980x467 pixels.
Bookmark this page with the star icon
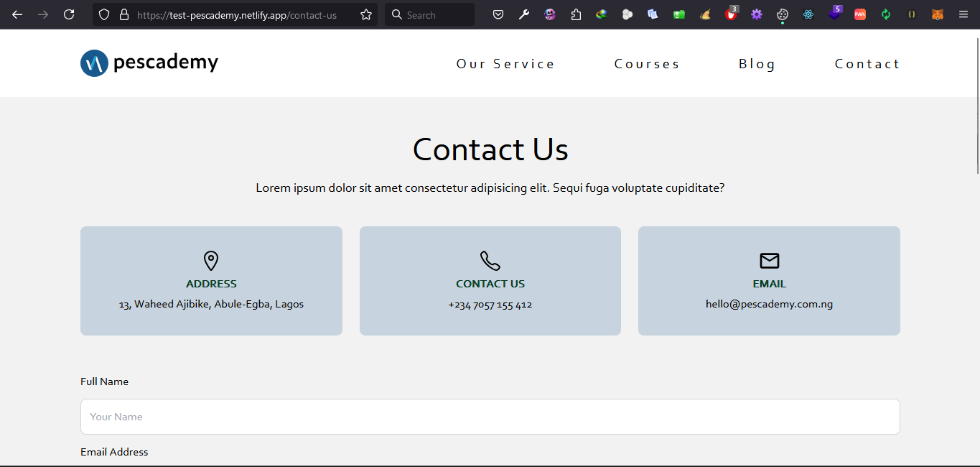[x=366, y=14]
